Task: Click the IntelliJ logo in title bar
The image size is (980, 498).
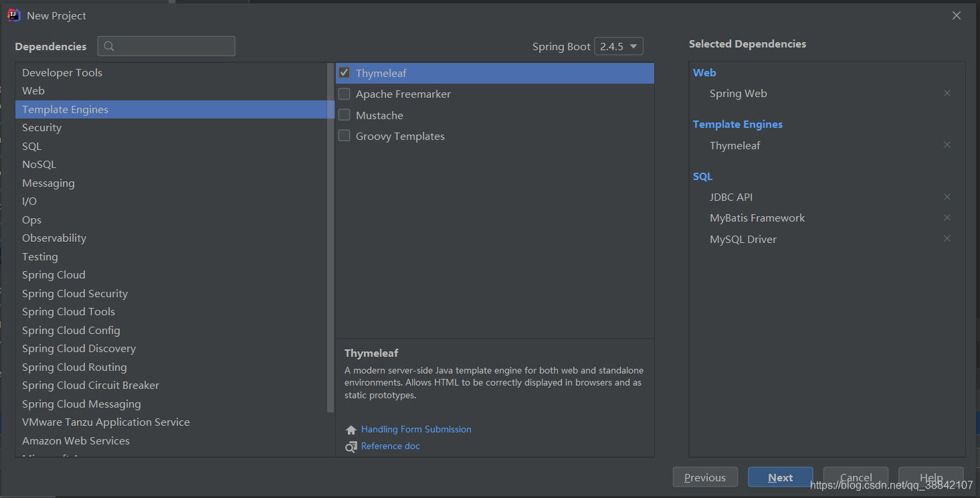Action: [x=14, y=15]
